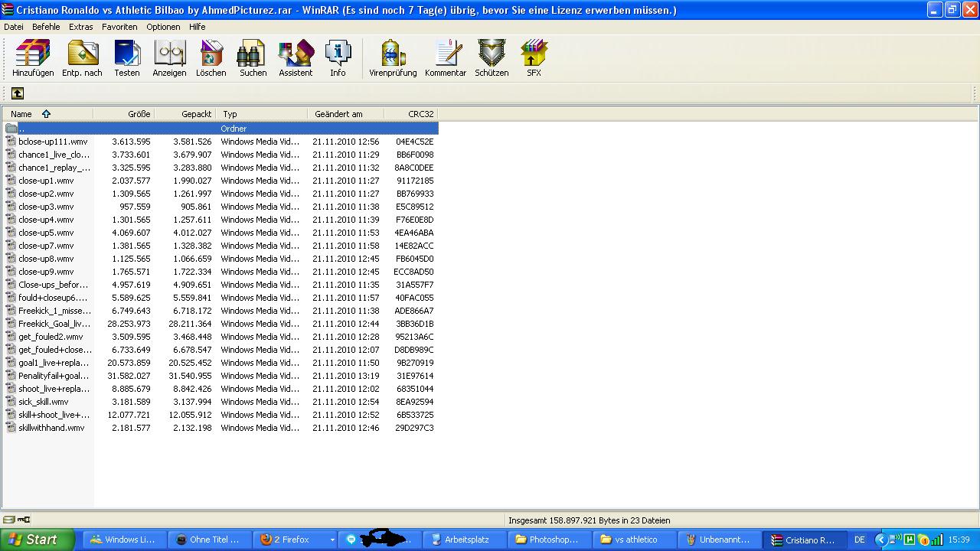This screenshot has height=551, width=980.
Task: Select file close-up1.wmv
Action: pyautogui.click(x=46, y=181)
